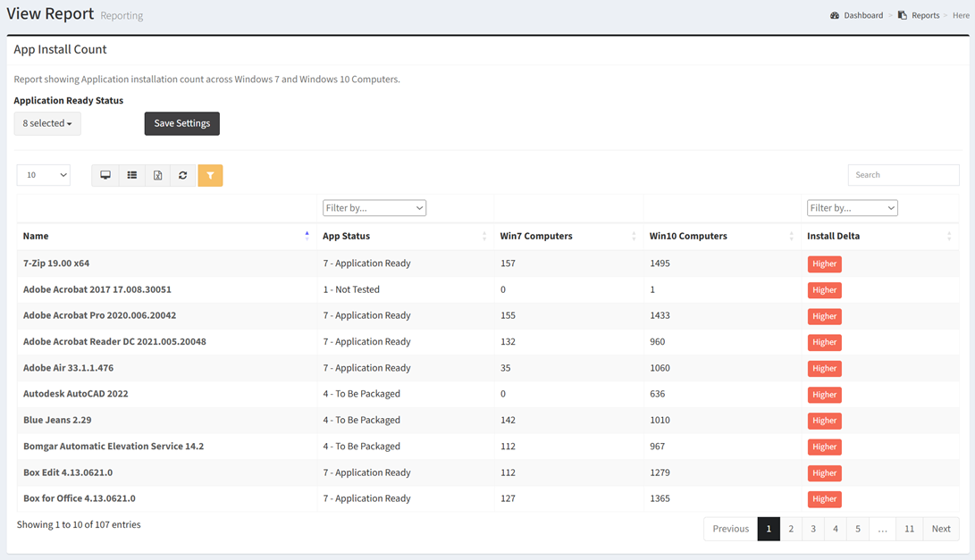This screenshot has height=560, width=975.
Task: Sort by the Win7 Computers column
Action: [633, 236]
